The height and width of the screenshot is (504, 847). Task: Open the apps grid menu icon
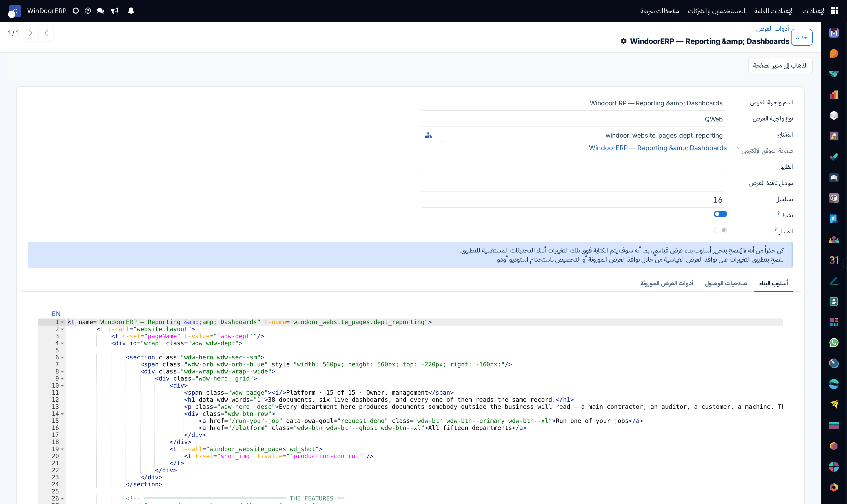(834, 11)
